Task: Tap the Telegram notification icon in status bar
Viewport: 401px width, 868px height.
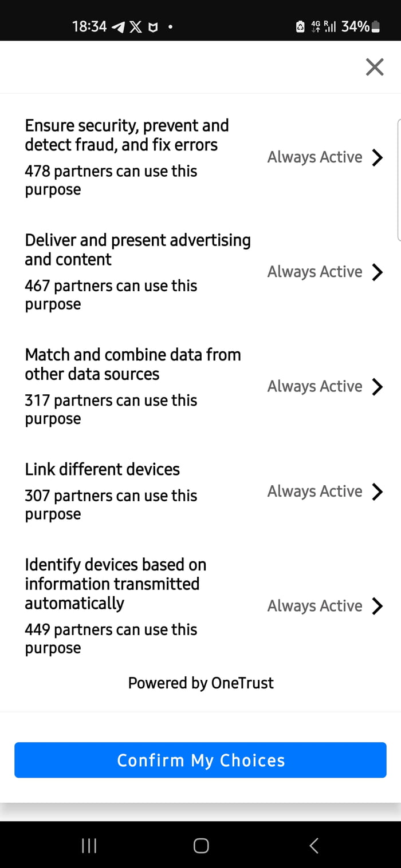Action: coord(118,27)
